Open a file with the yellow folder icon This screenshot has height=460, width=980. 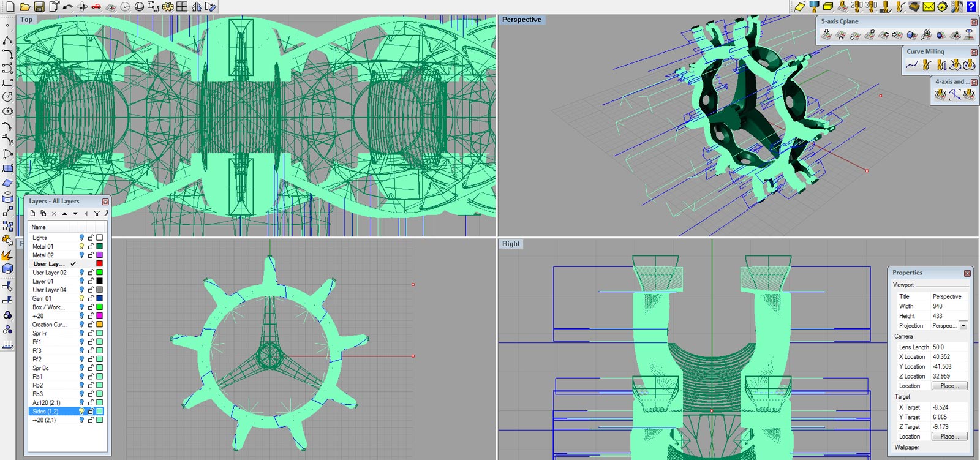[24, 7]
